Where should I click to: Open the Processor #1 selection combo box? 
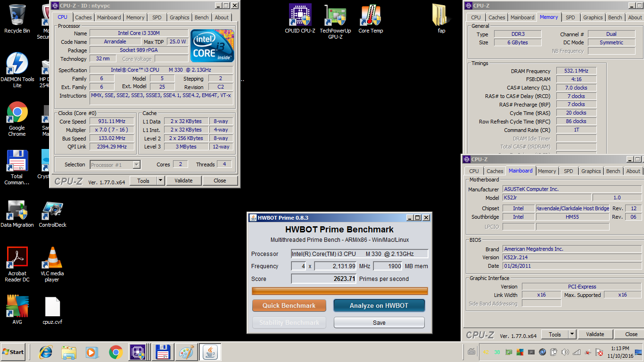(115, 165)
